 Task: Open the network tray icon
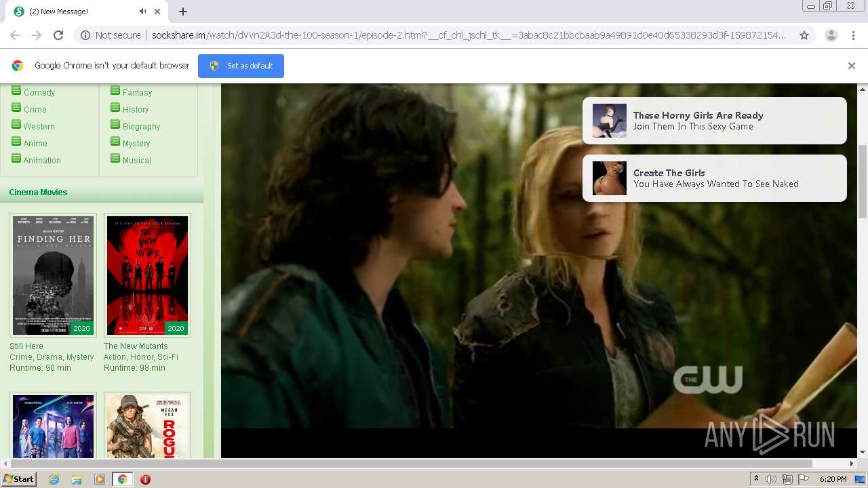pos(787,479)
